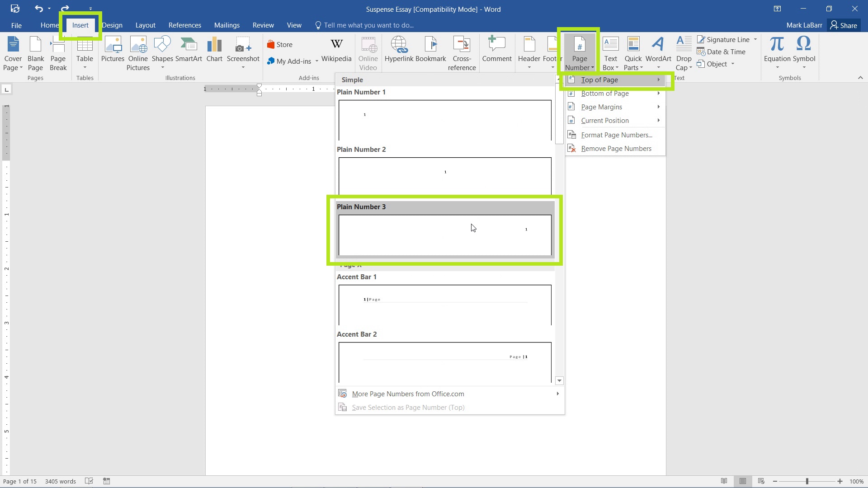
Task: Expand the Bottom of Page submenu
Action: [x=604, y=93]
